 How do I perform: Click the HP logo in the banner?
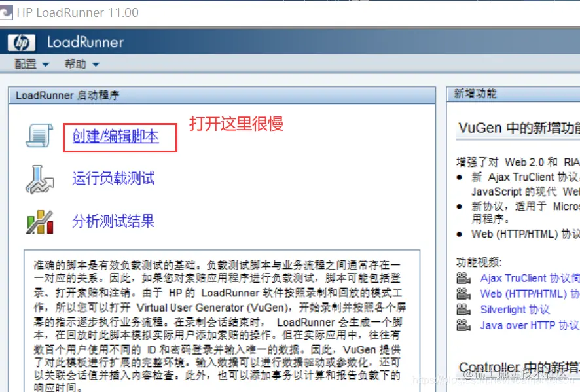click(22, 43)
